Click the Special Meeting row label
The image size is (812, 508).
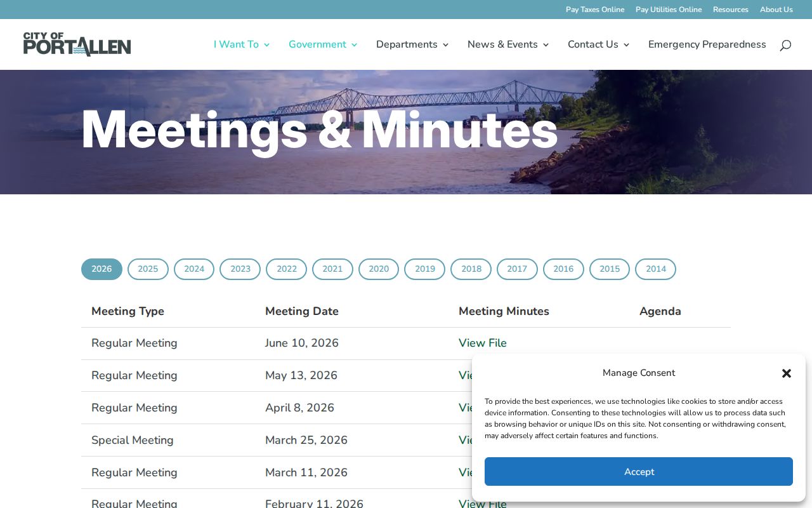click(x=133, y=440)
